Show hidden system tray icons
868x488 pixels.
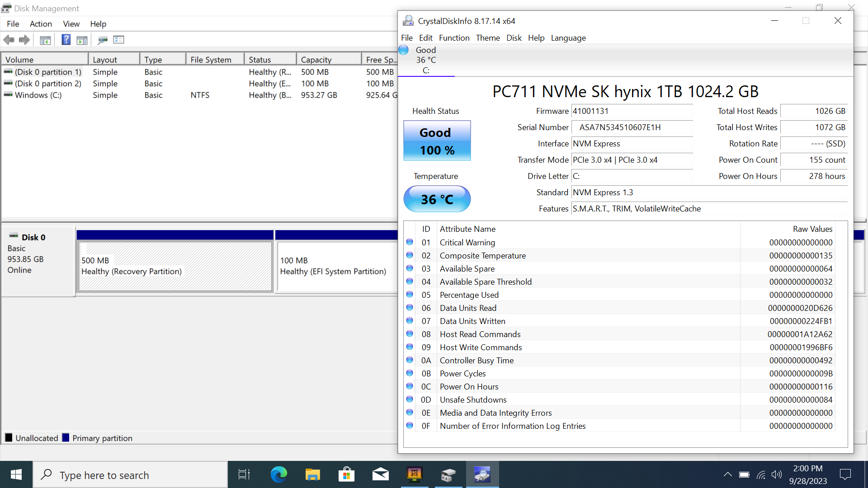click(x=727, y=474)
